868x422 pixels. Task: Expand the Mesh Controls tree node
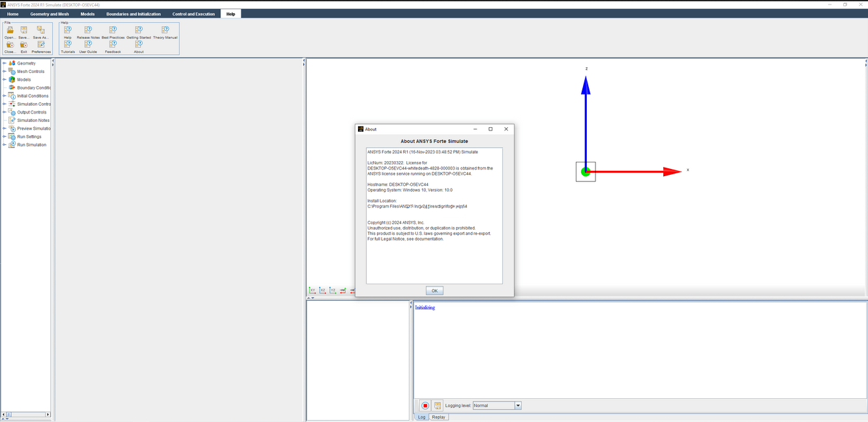(5, 71)
